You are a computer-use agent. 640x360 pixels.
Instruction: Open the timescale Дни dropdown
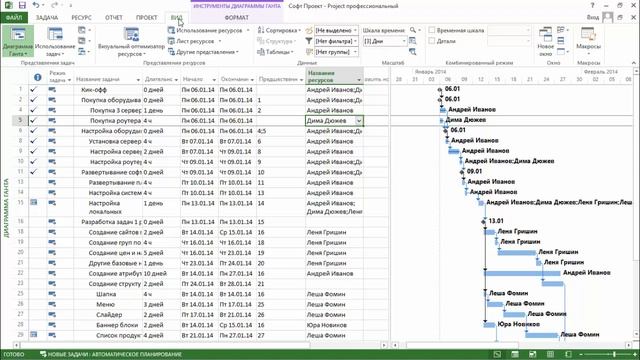(404, 41)
